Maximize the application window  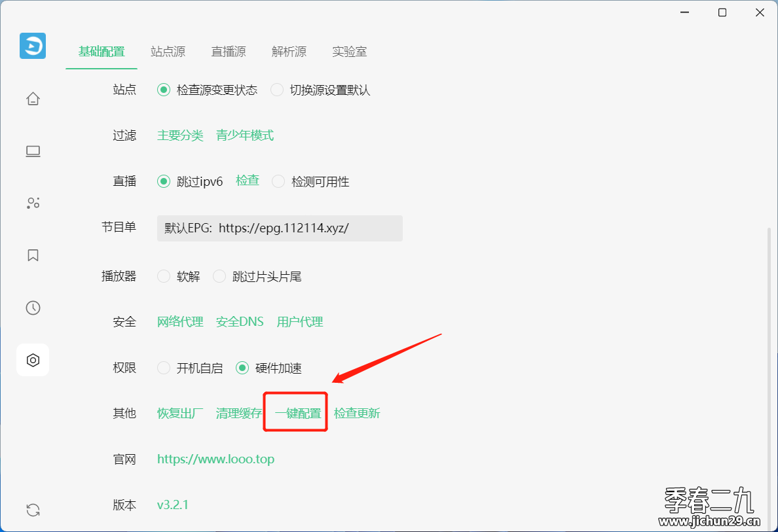pos(722,12)
